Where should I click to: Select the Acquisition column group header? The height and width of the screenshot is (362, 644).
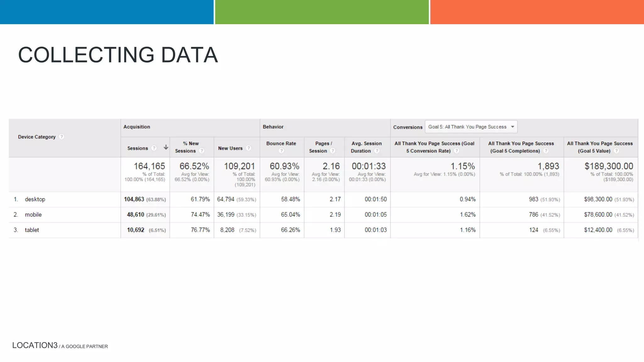tap(137, 127)
